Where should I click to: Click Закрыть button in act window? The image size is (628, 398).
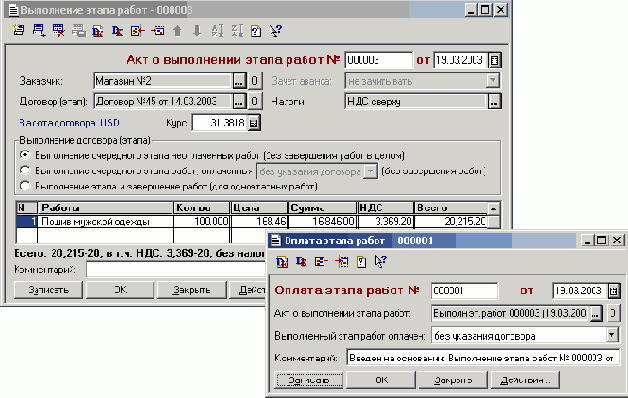pos(191,290)
